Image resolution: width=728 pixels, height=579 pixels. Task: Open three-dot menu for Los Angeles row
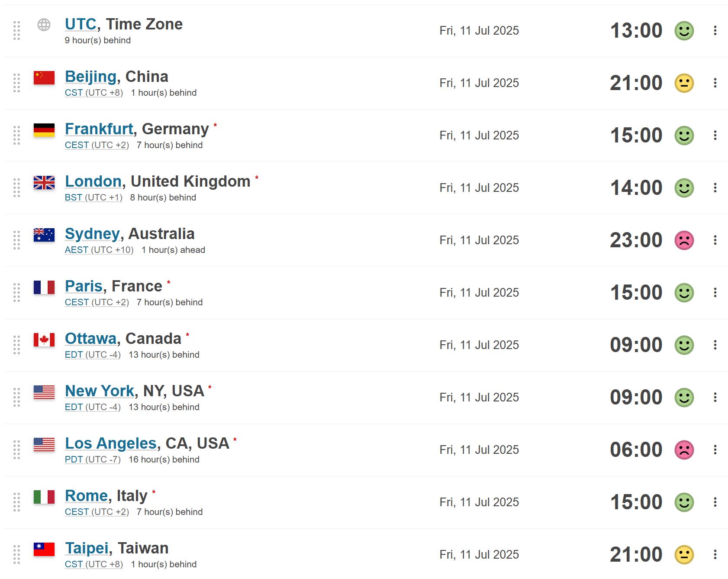(715, 450)
